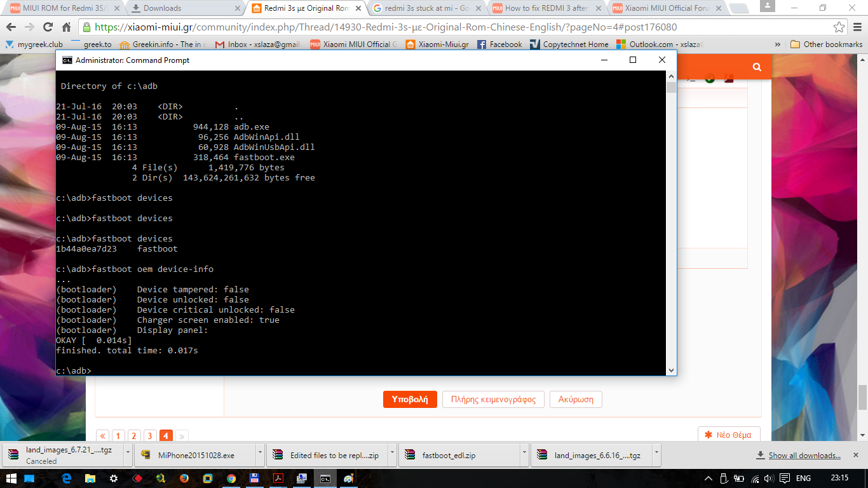The height and width of the screenshot is (488, 868).
Task: Open the network icon in system tray
Action: coord(755,478)
